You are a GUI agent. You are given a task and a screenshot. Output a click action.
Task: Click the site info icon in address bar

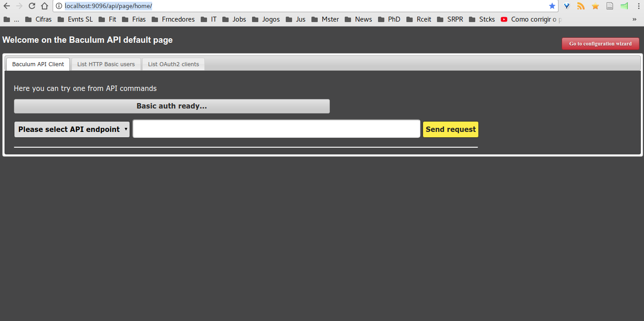click(59, 6)
